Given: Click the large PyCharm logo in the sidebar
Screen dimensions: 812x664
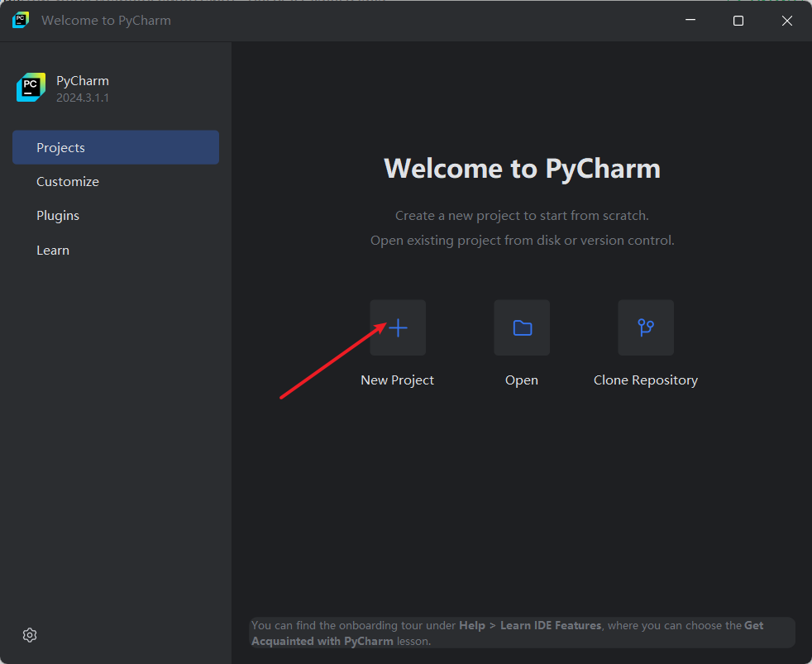Looking at the screenshot, I should 31,88.
